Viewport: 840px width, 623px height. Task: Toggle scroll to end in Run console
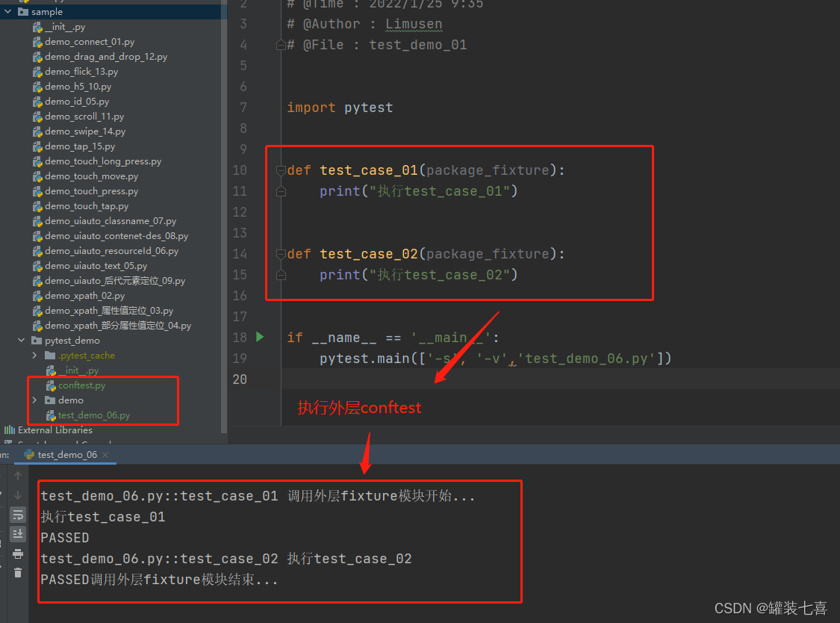[x=18, y=534]
